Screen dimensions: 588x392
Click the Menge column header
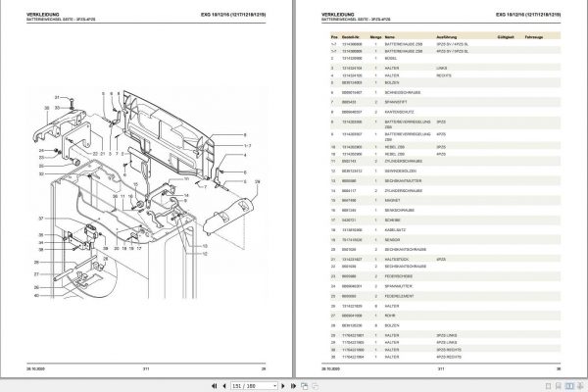[x=375, y=37]
